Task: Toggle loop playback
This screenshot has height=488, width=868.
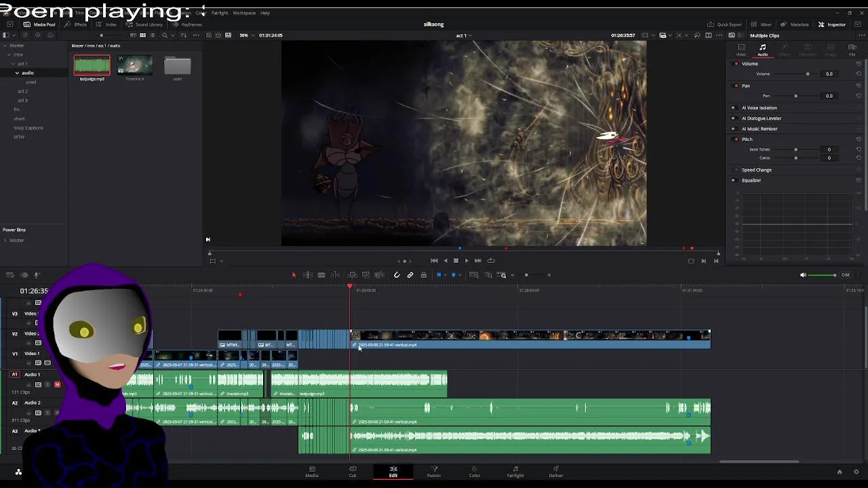Action: [491, 260]
